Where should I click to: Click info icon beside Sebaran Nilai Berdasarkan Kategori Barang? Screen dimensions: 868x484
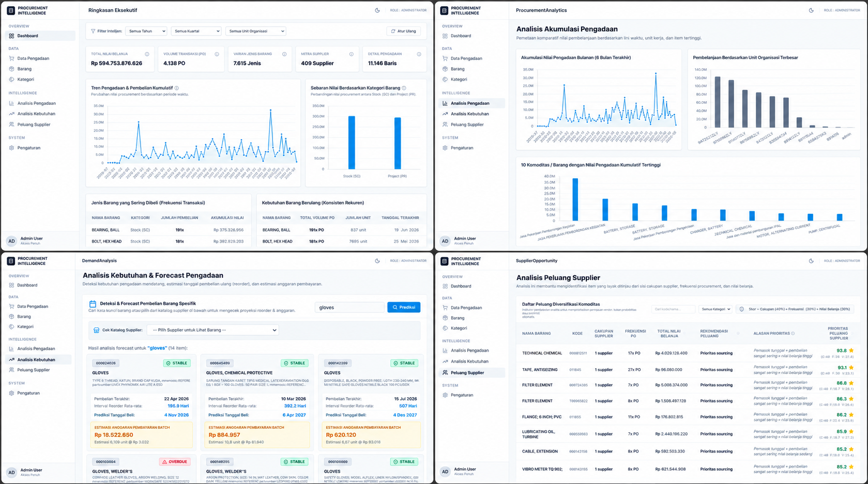pos(404,88)
